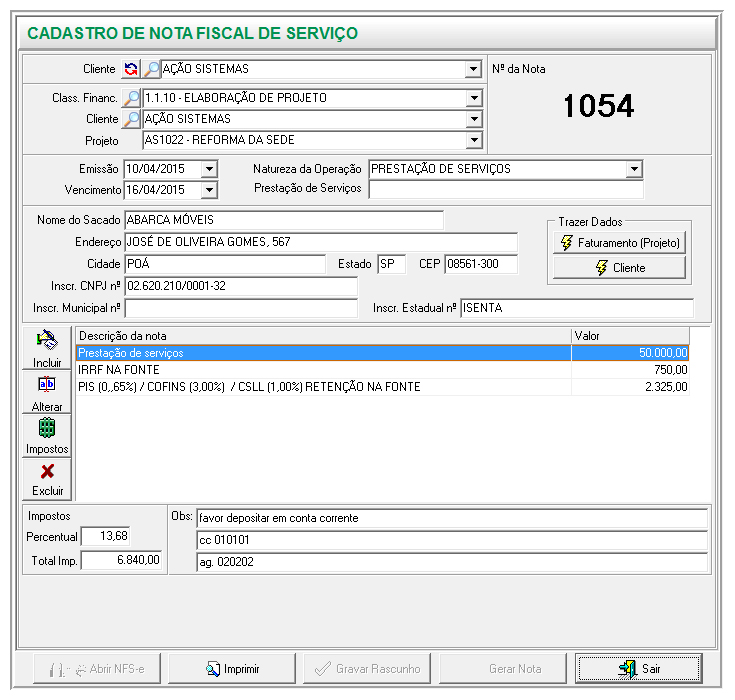Click the Total Imp. field 6.840,00

(121, 560)
